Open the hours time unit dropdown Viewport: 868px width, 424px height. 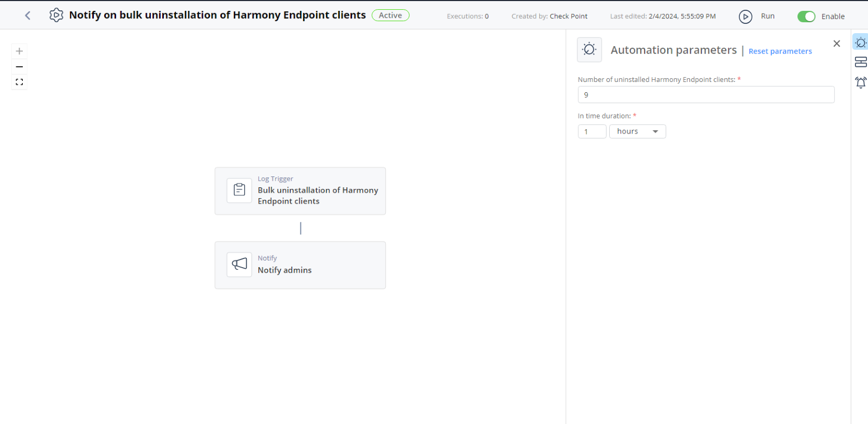coord(637,131)
